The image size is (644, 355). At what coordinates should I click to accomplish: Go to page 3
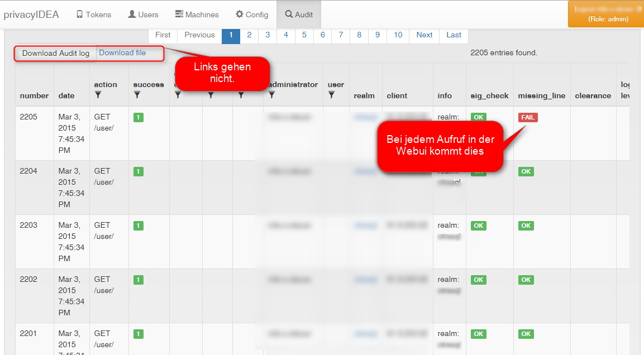click(268, 35)
